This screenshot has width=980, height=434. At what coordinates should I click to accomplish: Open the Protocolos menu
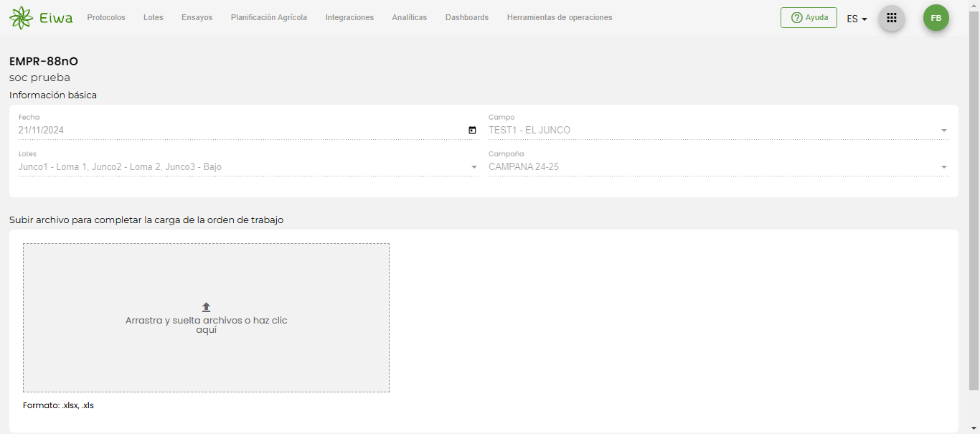pyautogui.click(x=106, y=18)
